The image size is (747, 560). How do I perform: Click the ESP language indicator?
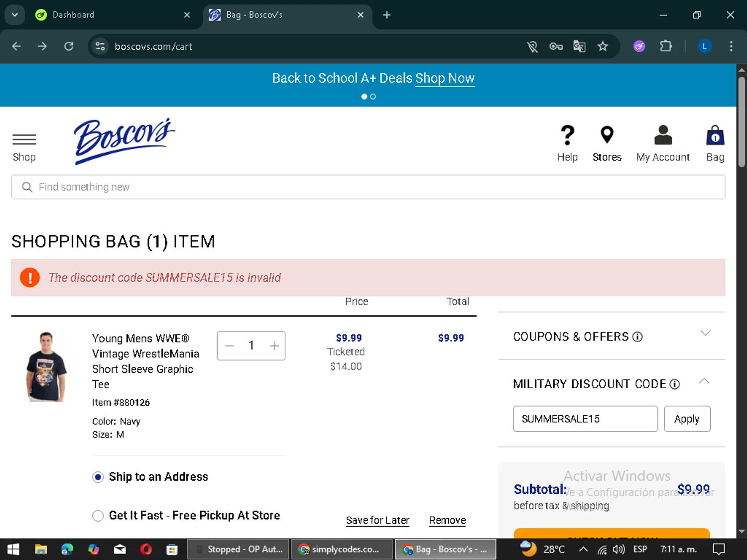640,549
